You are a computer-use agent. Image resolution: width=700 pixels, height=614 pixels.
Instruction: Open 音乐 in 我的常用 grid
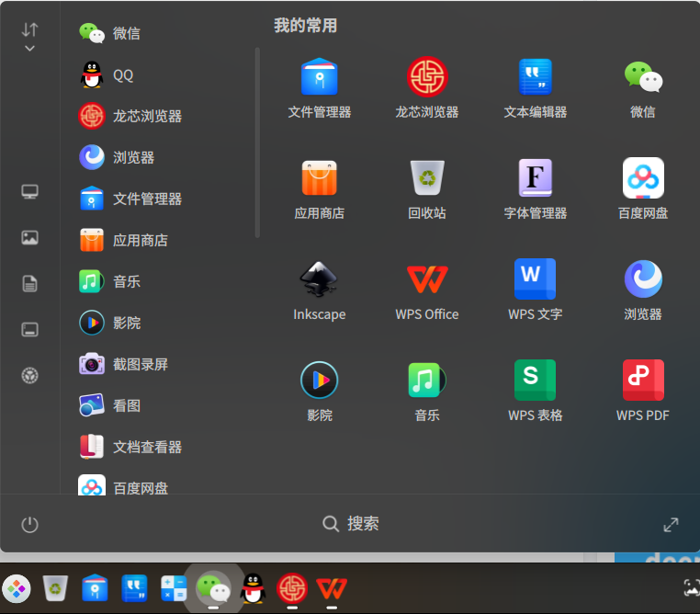pos(427,392)
